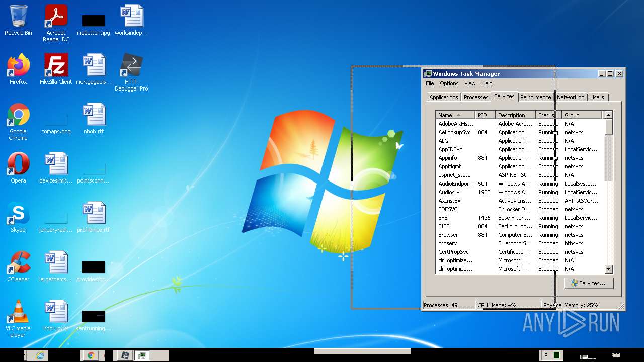Open the File menu in Task Manager
The width and height of the screenshot is (644, 362).
point(430,83)
